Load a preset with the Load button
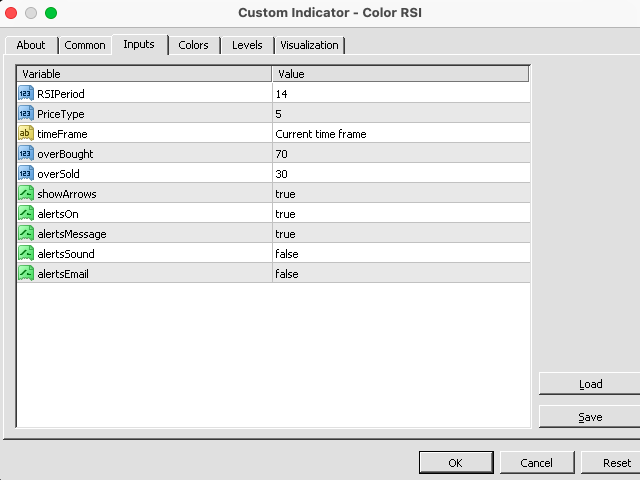 590,384
